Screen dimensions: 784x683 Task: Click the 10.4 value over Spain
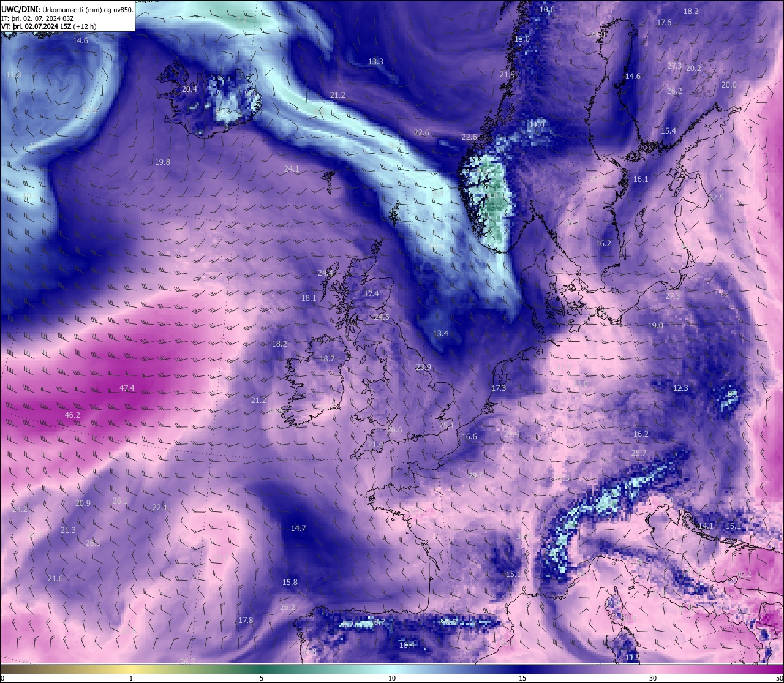pyautogui.click(x=407, y=645)
